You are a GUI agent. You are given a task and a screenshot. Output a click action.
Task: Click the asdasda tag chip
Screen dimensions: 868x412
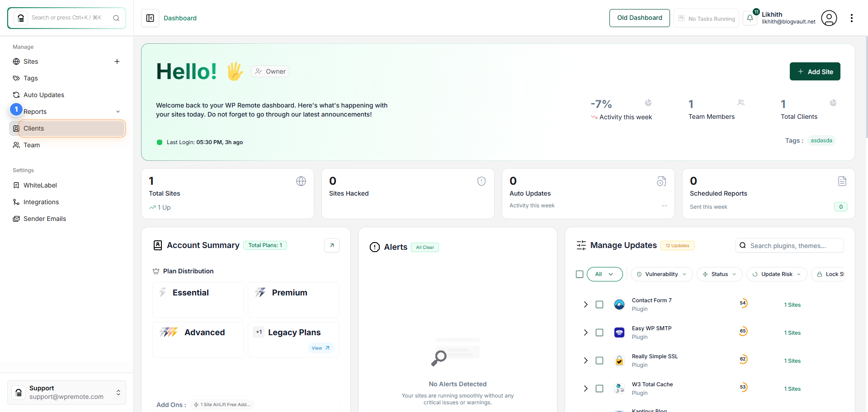pyautogui.click(x=821, y=140)
